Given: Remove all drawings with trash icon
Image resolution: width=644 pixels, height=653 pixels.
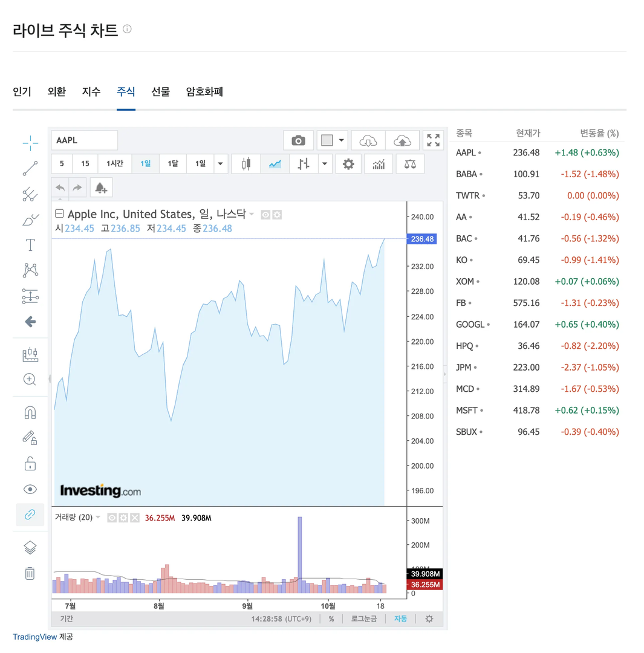Looking at the screenshot, I should [30, 573].
